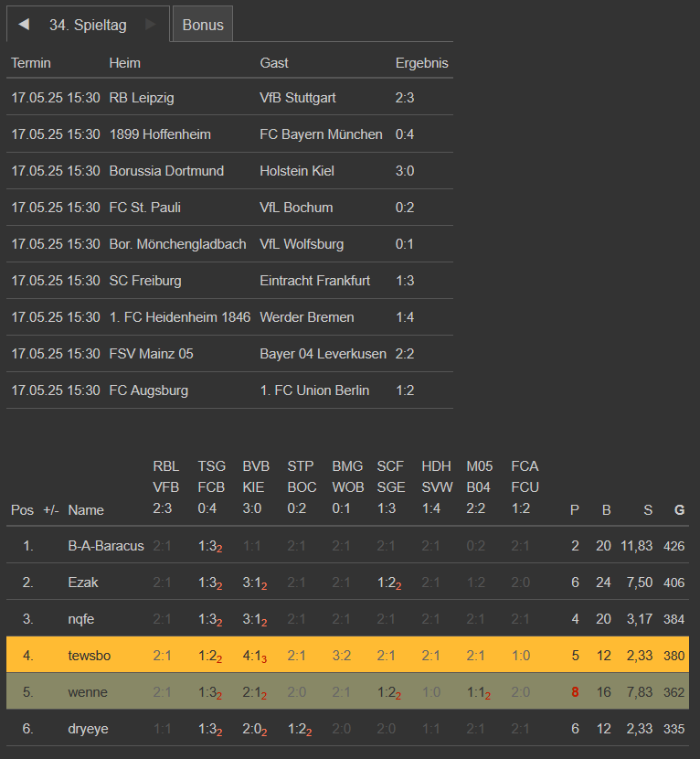Switch to the Bonus tab

[x=203, y=25]
